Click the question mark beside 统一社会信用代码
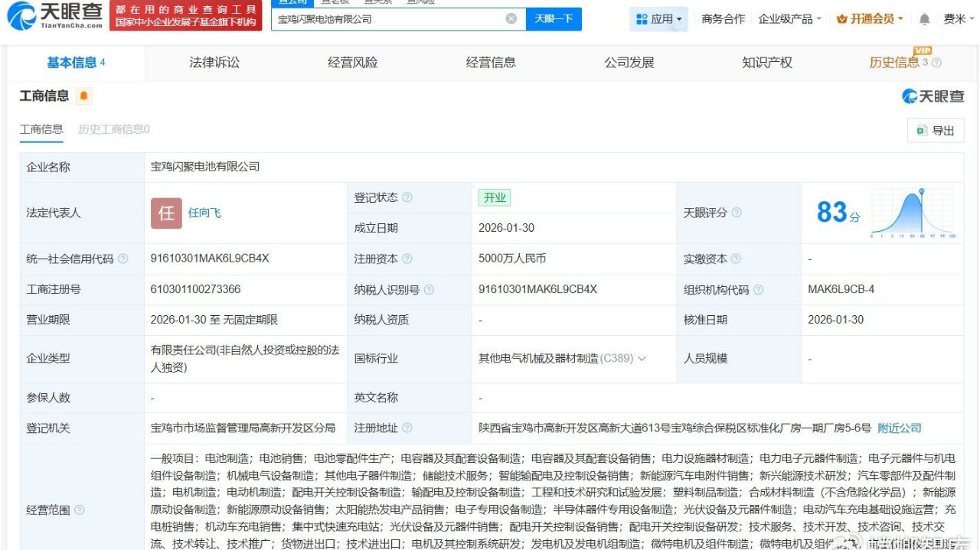This screenshot has height=550, width=980. tap(123, 259)
